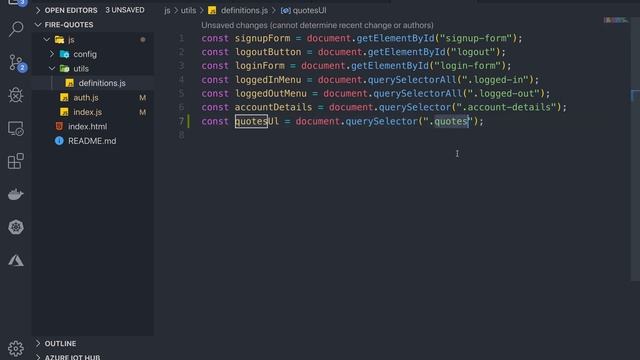The height and width of the screenshot is (360, 640).
Task: Expand the config folder chevron
Action: 52,54
